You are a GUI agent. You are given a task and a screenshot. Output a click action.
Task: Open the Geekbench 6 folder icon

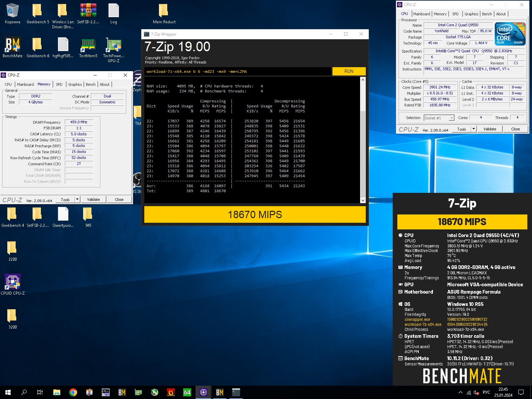tap(38, 48)
